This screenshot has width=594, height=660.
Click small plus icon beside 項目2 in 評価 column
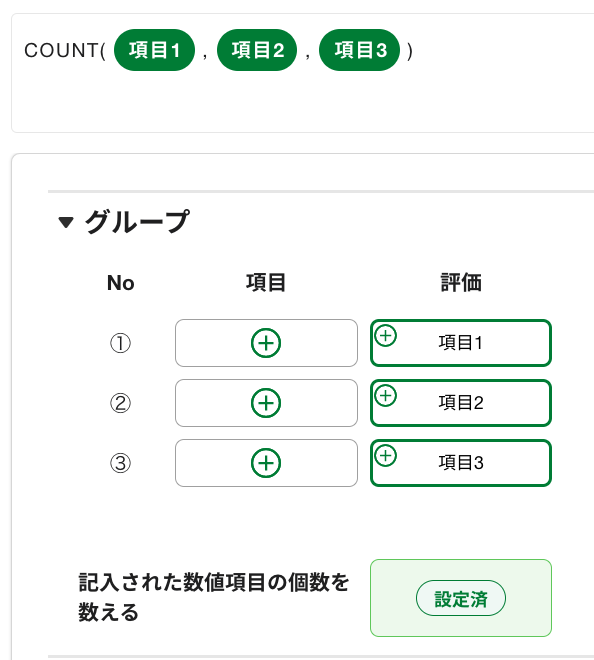[x=385, y=396]
